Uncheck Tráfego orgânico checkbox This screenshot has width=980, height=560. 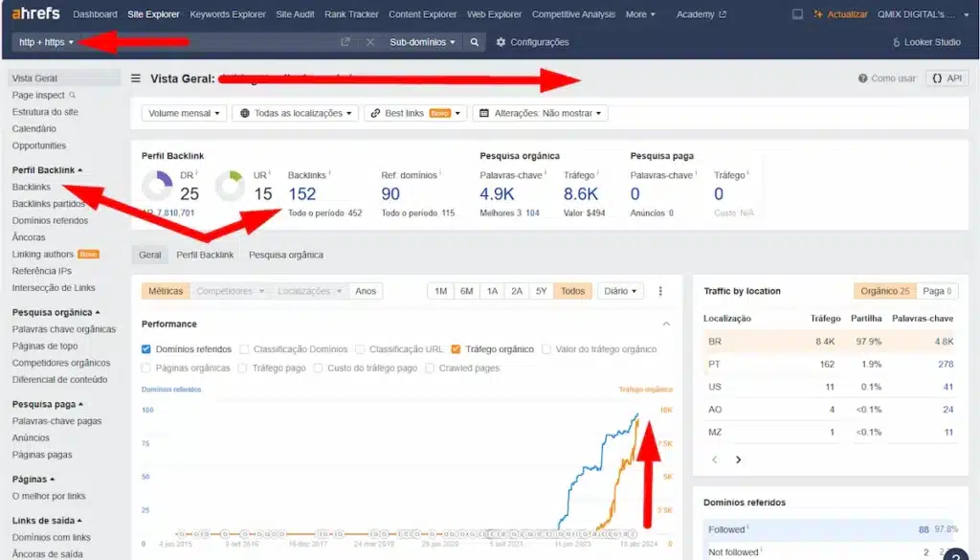[x=456, y=349]
